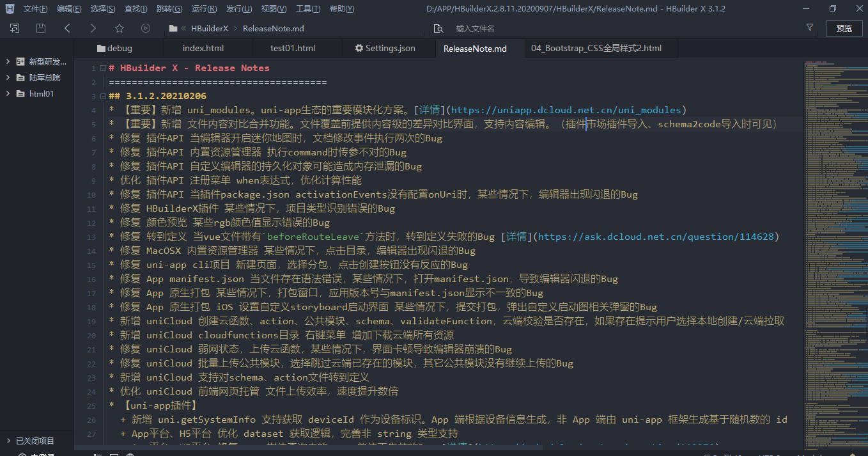
Task: Expand the html01 project folder
Action: 8,93
